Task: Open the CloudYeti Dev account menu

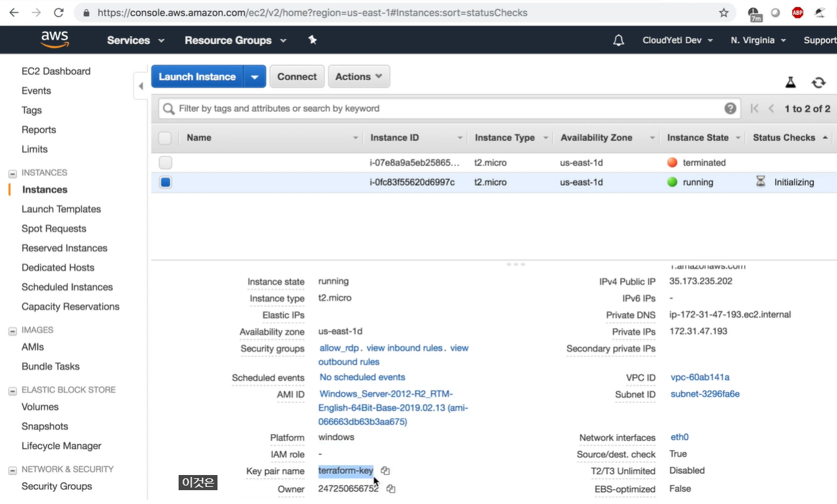Action: click(678, 40)
